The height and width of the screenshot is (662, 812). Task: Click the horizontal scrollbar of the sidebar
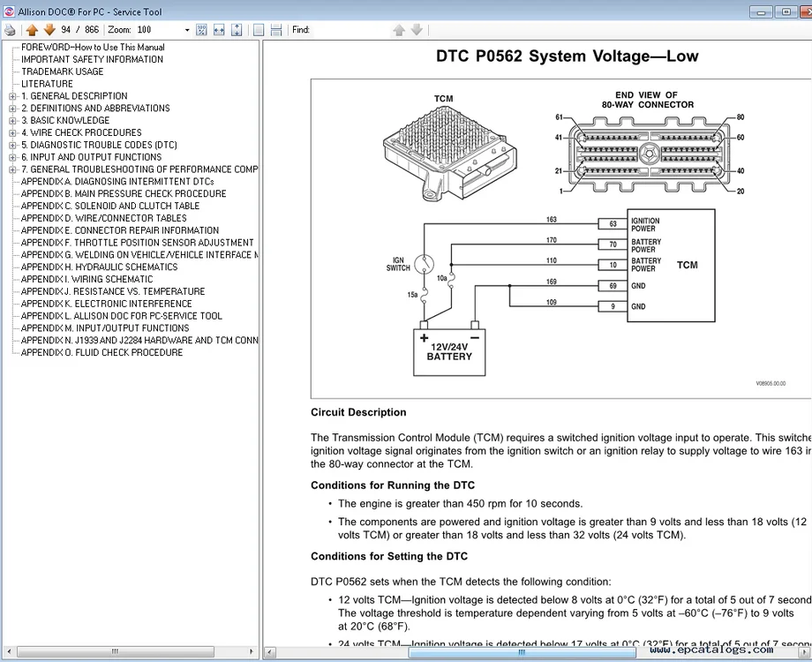coord(115,651)
